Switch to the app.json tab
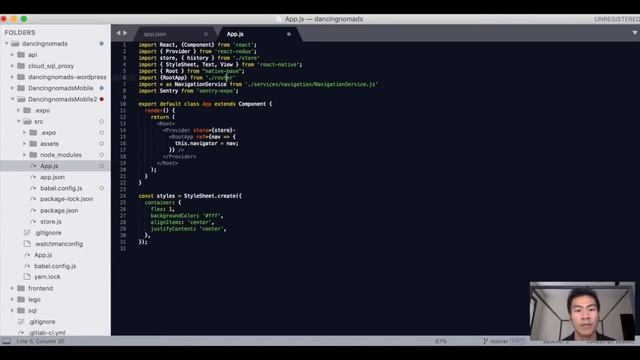This screenshot has width=640, height=360. (x=155, y=34)
